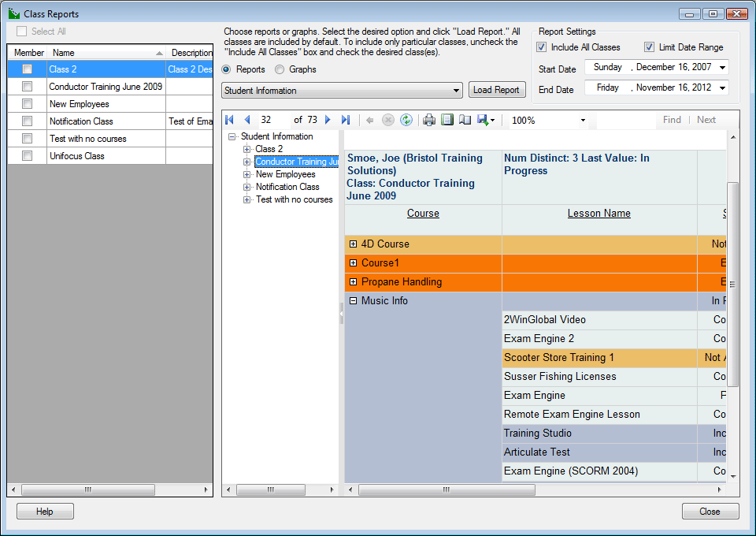Select the Reports radio button

(x=226, y=69)
